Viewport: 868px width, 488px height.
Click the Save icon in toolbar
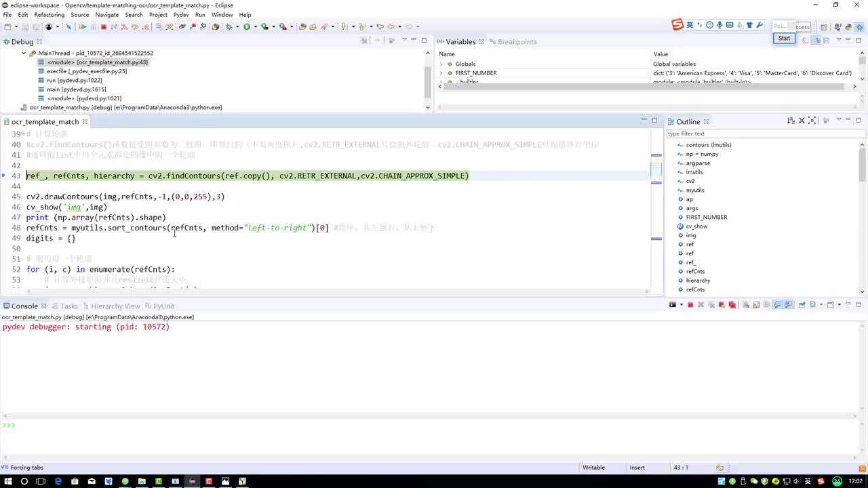click(25, 27)
